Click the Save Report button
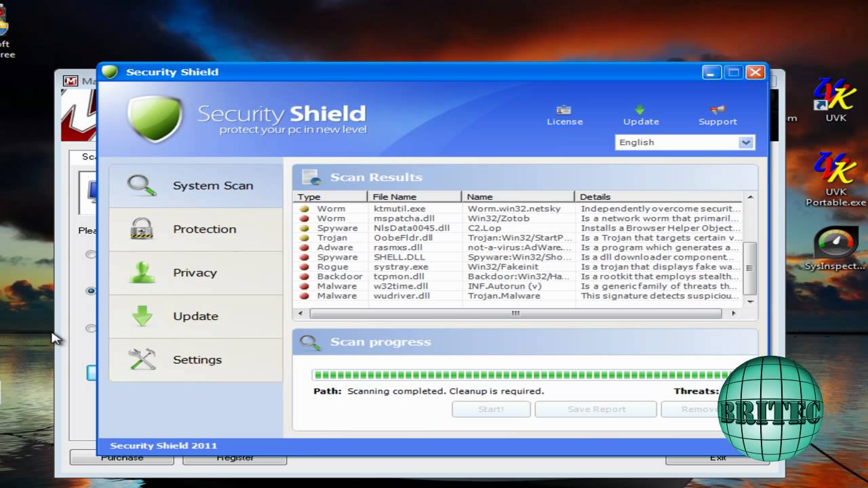868x488 pixels. pos(596,409)
